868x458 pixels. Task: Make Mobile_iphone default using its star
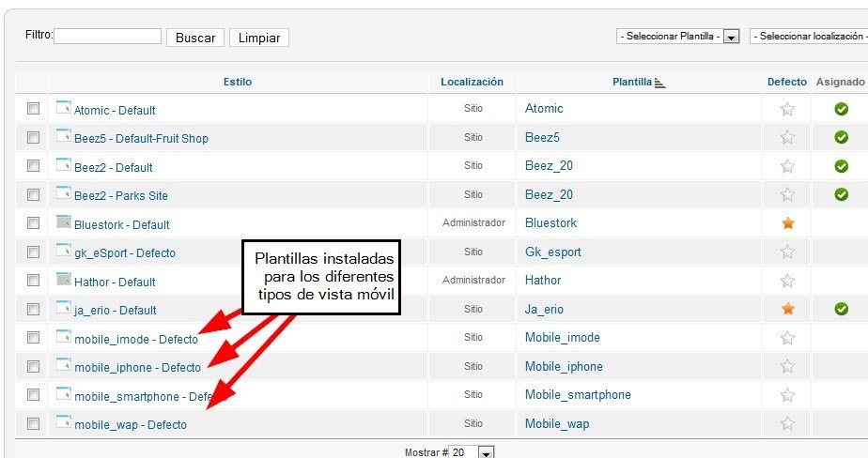click(787, 366)
